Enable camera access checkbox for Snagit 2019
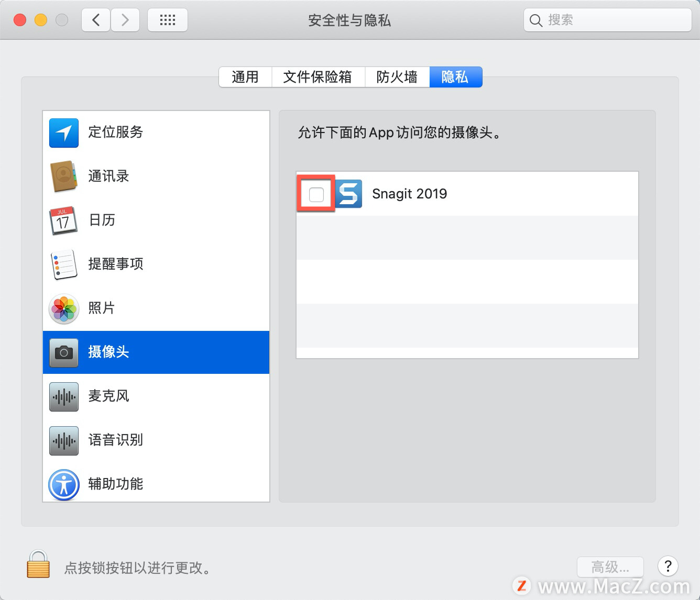 [x=316, y=194]
